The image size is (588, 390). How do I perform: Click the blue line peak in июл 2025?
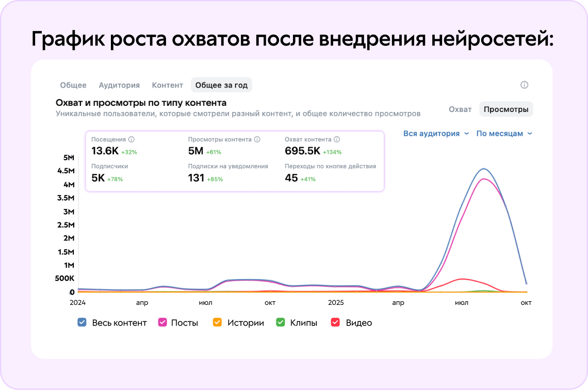tap(483, 169)
